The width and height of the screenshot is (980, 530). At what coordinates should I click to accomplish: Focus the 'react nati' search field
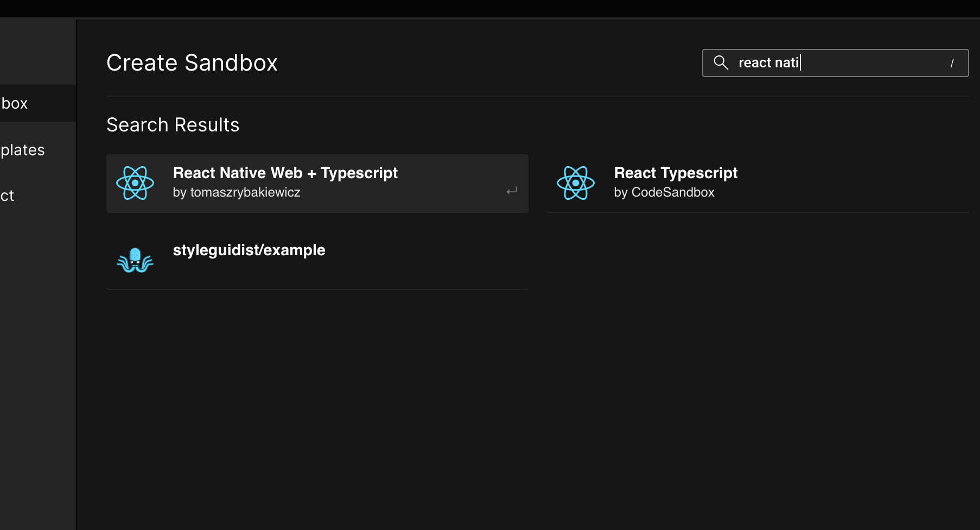click(835, 63)
